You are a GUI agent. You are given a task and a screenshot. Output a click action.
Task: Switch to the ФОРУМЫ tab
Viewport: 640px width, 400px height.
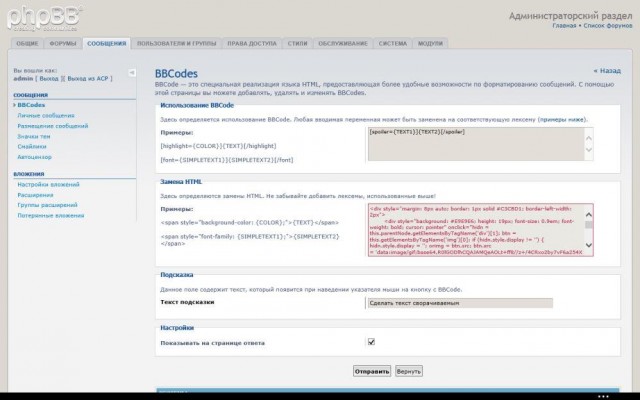pyautogui.click(x=63, y=44)
